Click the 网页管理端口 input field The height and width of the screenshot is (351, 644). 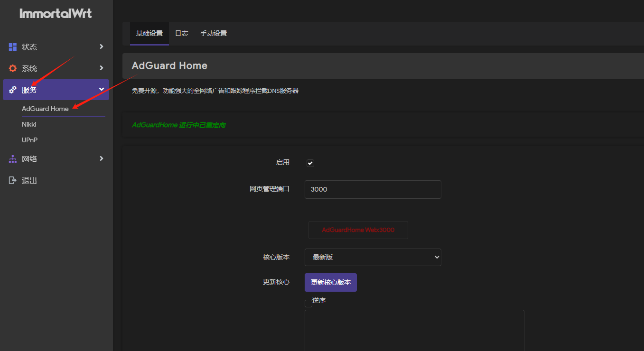[x=373, y=189]
